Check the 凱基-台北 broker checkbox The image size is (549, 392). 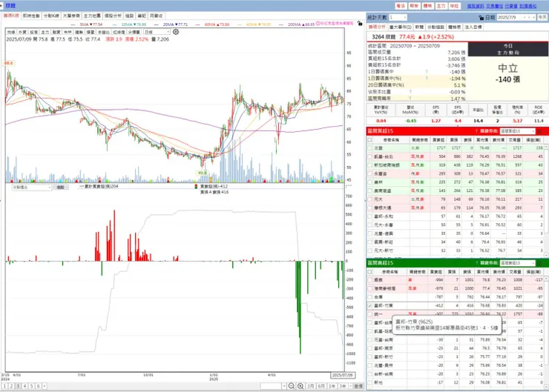pyautogui.click(x=369, y=156)
